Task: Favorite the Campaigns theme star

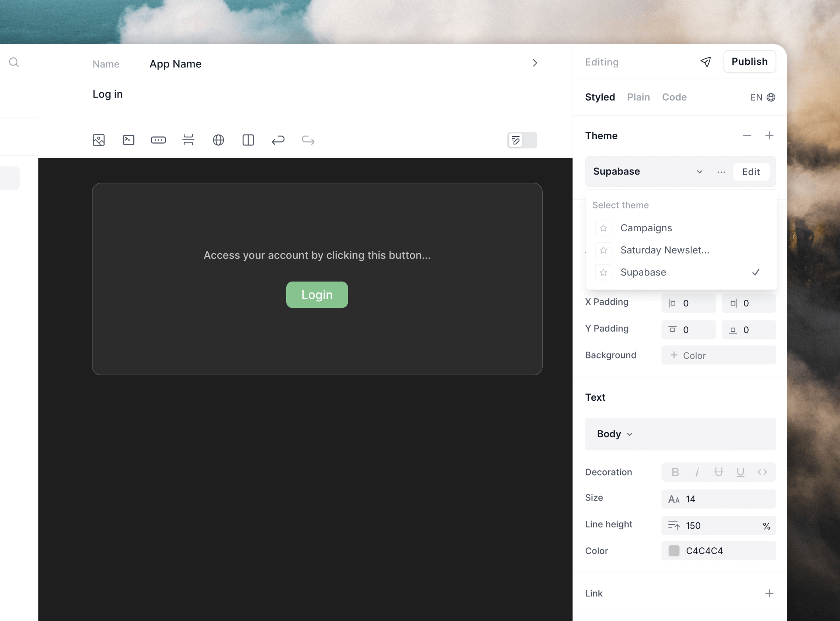Action: pyautogui.click(x=603, y=228)
